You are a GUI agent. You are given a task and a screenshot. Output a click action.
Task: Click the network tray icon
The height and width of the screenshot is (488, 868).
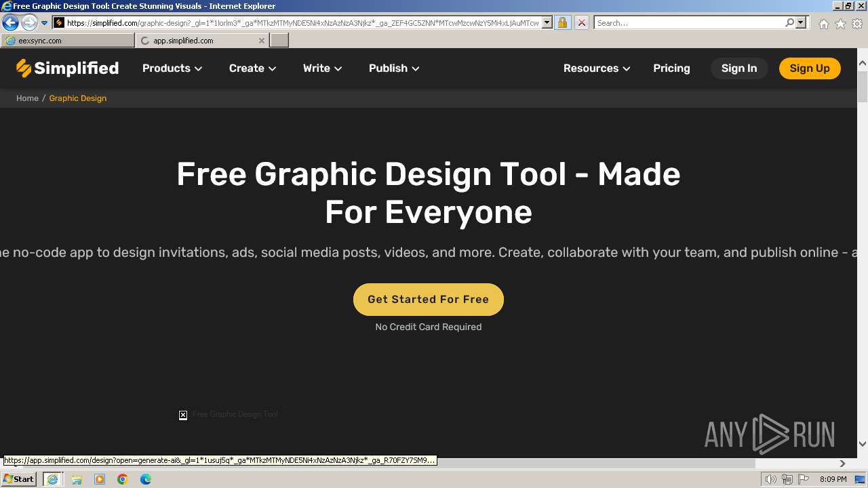point(787,480)
